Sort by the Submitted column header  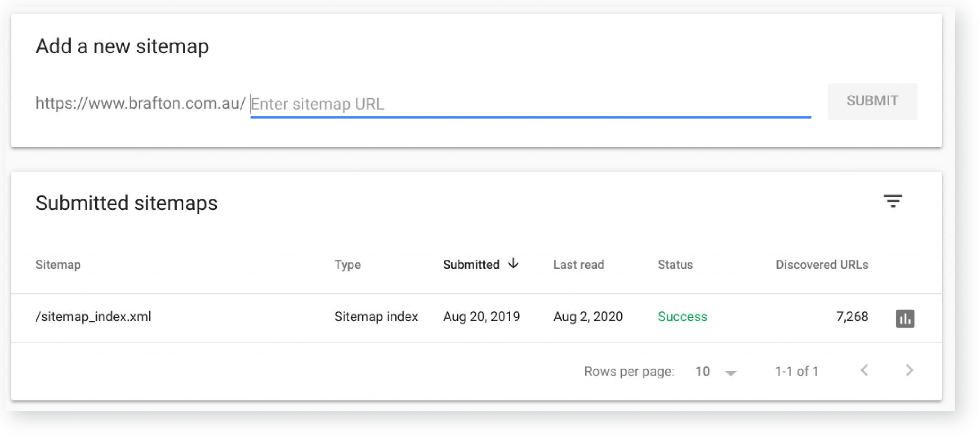coord(471,265)
